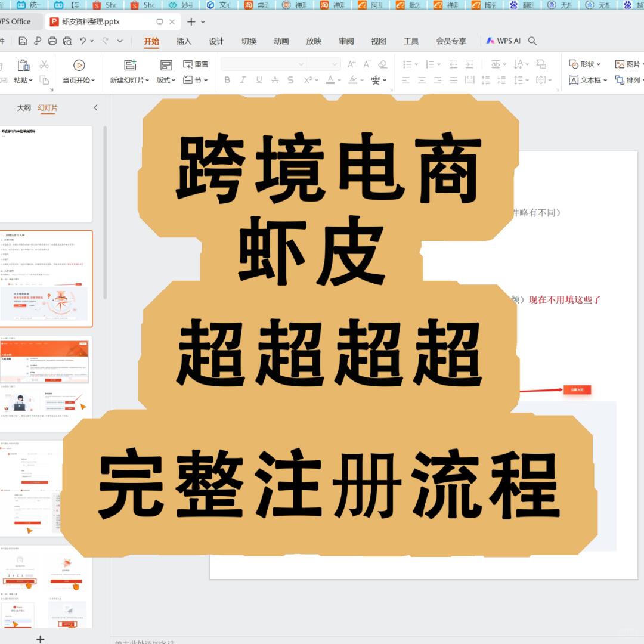Undo the last action

click(x=83, y=41)
